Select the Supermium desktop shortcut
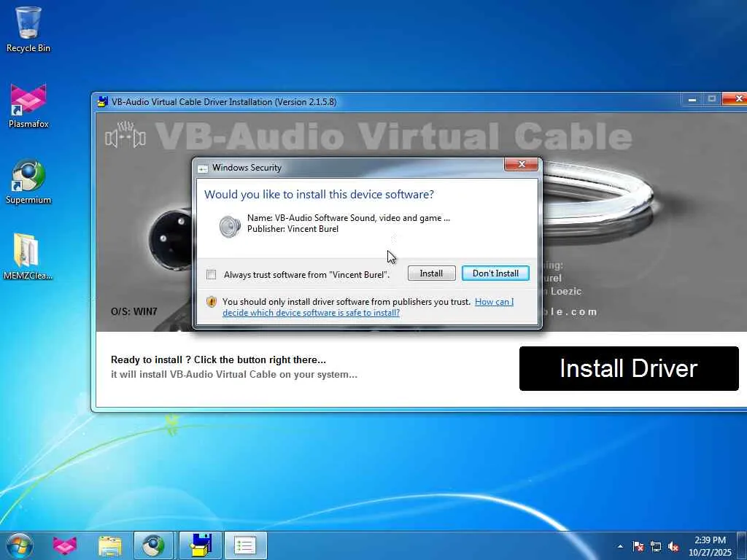 [28, 182]
